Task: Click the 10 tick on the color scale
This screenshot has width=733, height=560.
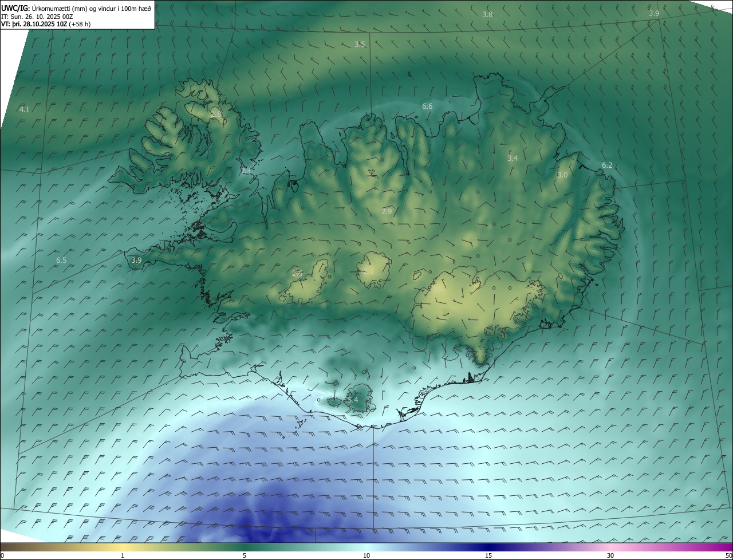Action: tap(366, 555)
